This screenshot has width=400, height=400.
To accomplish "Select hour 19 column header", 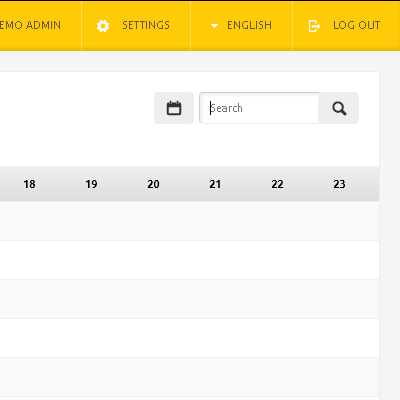I will [91, 184].
